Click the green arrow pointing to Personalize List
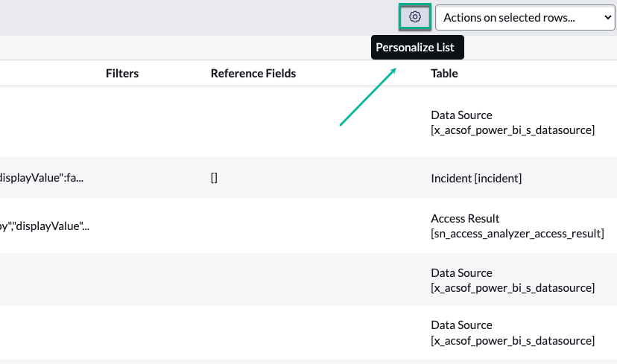The image size is (617, 364). pos(368,97)
